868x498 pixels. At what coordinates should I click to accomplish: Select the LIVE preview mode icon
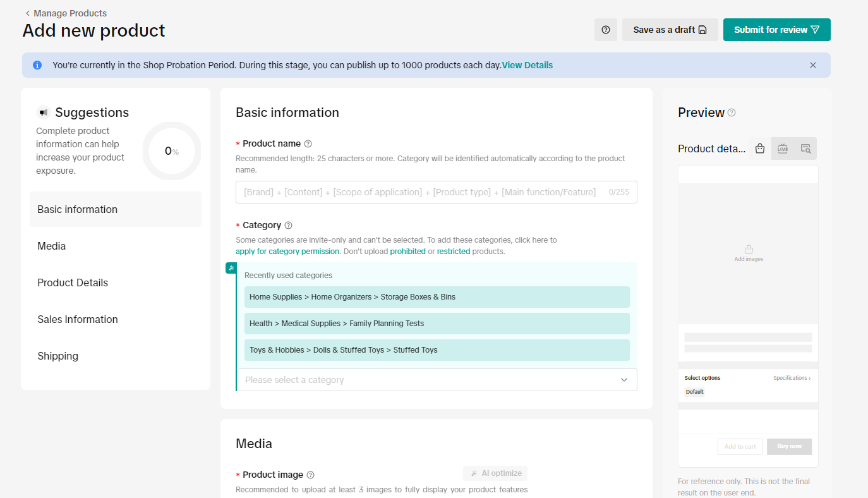coord(783,149)
